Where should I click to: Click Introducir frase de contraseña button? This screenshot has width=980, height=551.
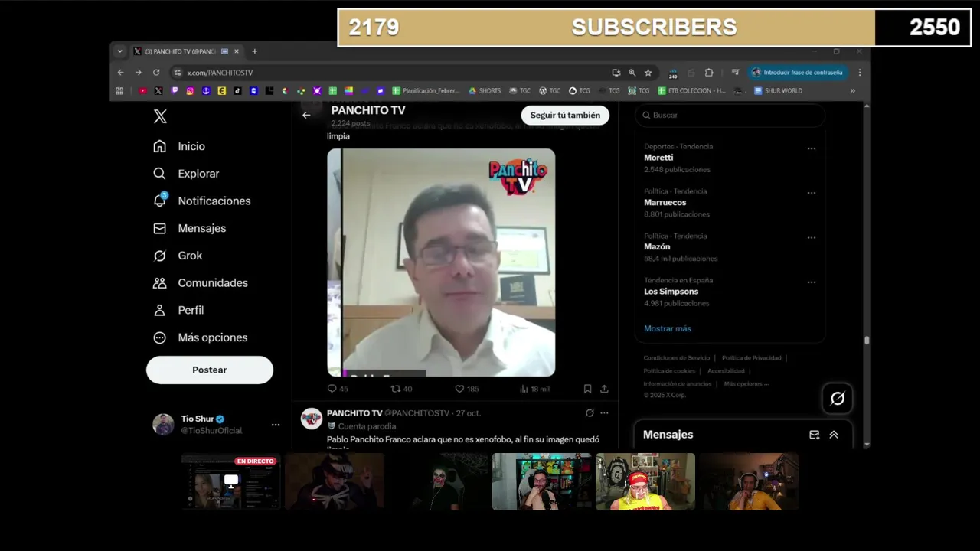(798, 73)
